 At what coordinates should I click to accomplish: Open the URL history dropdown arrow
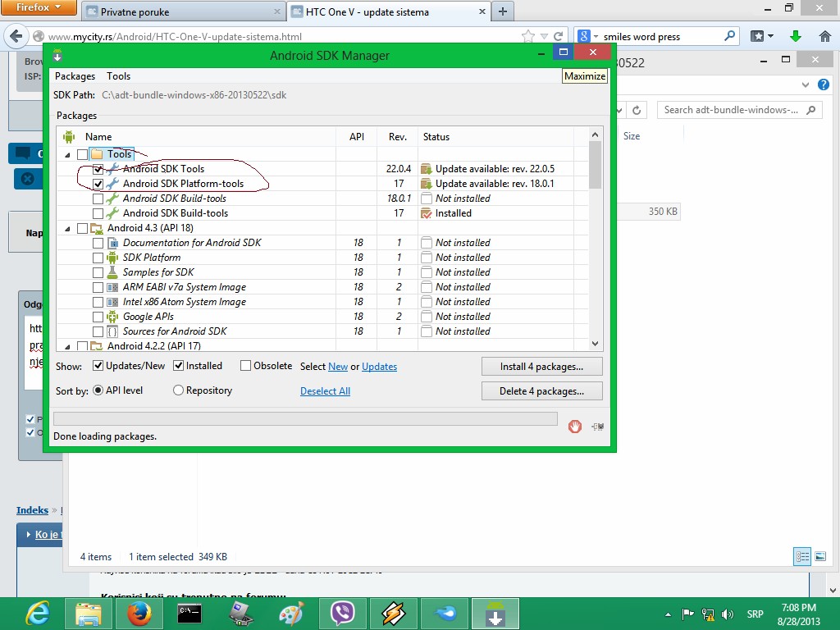[x=544, y=36]
